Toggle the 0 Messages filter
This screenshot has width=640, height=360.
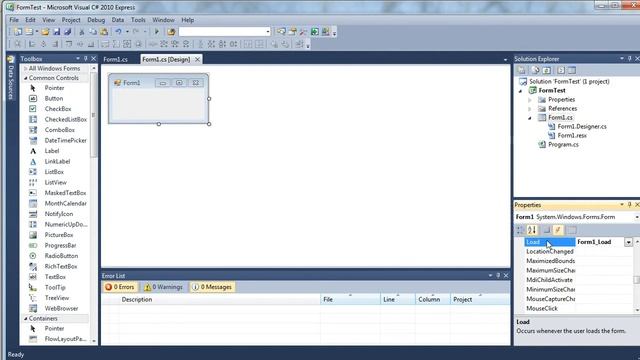click(212, 287)
